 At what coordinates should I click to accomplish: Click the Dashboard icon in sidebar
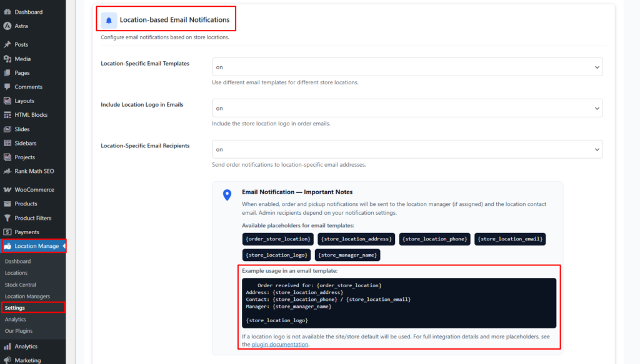pyautogui.click(x=7, y=12)
